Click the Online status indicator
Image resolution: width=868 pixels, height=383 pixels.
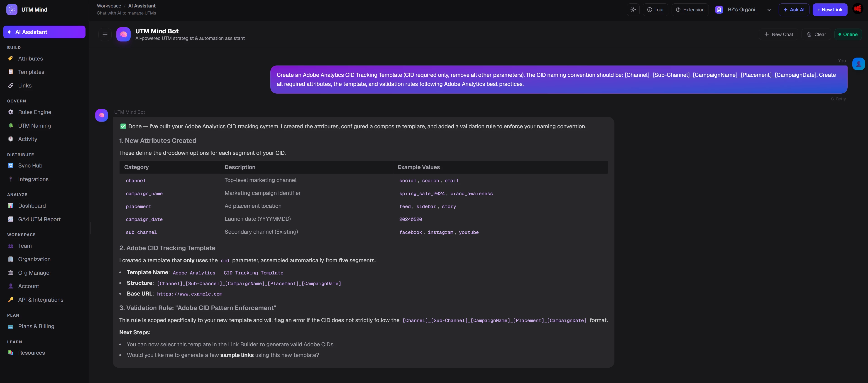848,34
